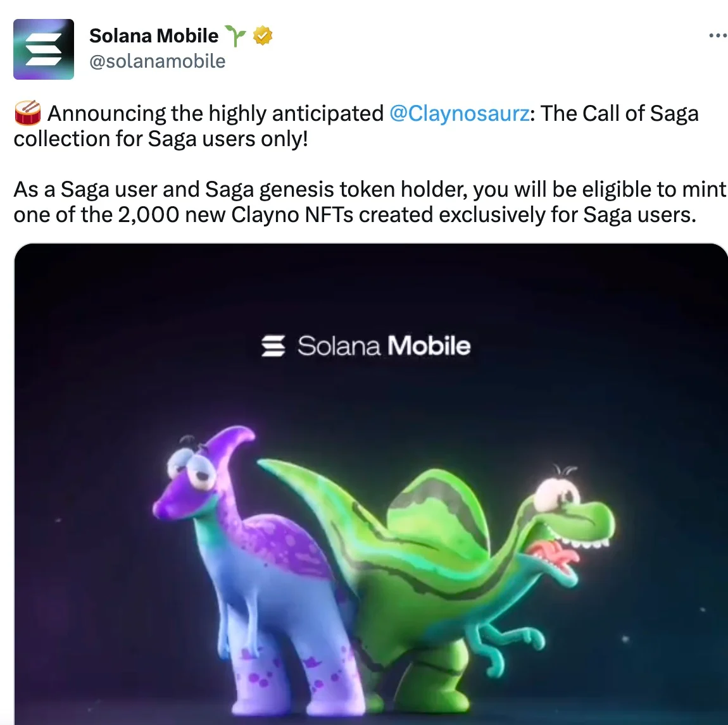The height and width of the screenshot is (725, 728).
Task: Click the "The Call of Saga" text
Action: click(619, 114)
